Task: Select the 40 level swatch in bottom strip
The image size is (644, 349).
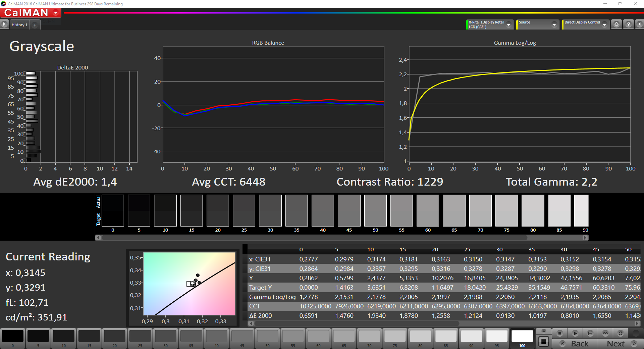Action: click(217, 338)
